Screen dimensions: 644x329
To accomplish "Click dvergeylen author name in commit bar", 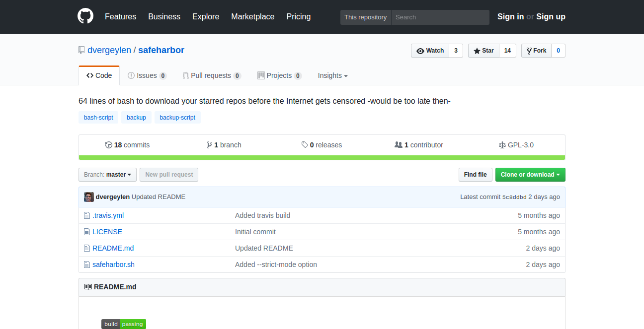I will (x=113, y=197).
